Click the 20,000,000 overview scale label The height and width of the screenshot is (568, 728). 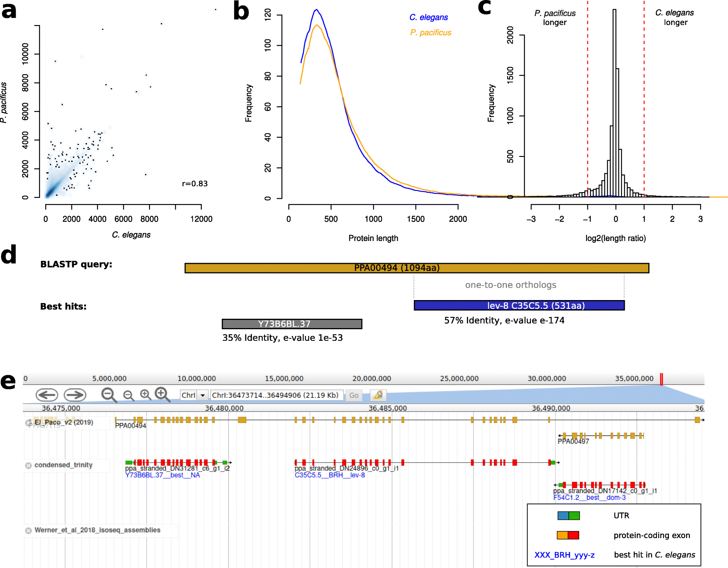(372, 379)
